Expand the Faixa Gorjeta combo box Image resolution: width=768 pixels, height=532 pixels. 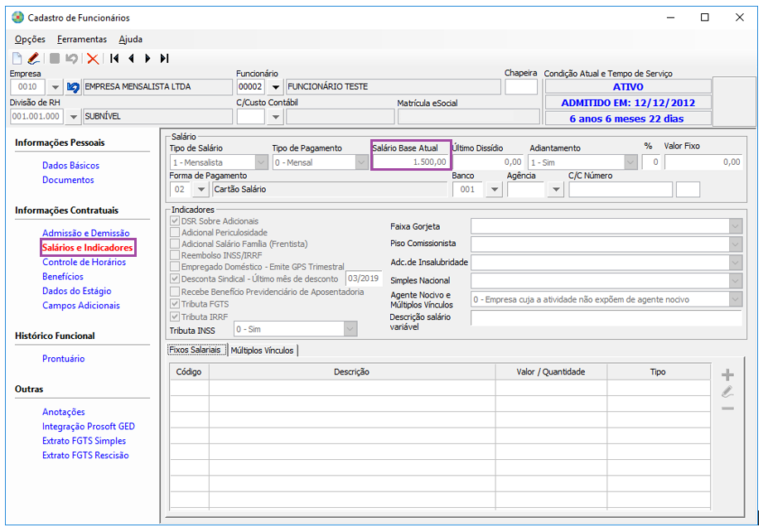point(735,226)
